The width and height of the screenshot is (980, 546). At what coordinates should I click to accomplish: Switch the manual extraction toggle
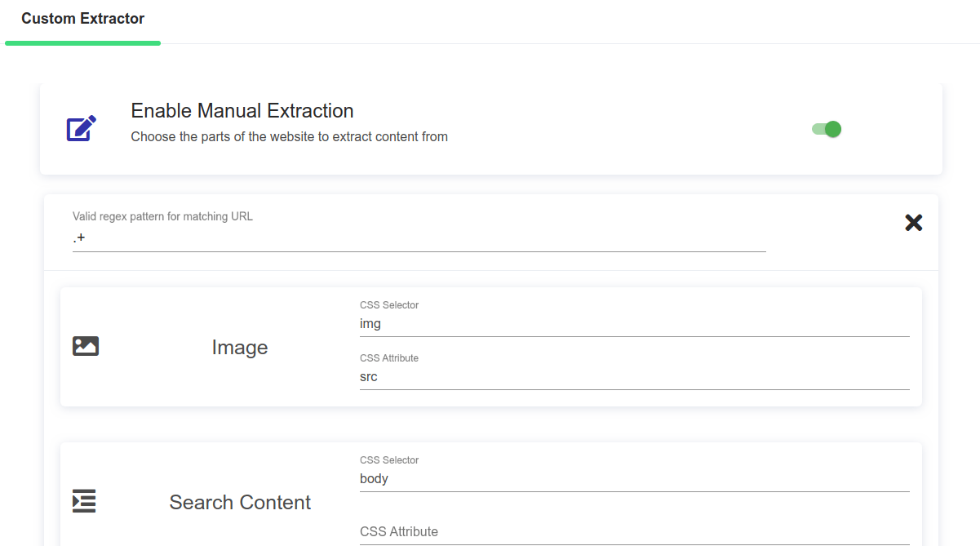[x=826, y=129]
